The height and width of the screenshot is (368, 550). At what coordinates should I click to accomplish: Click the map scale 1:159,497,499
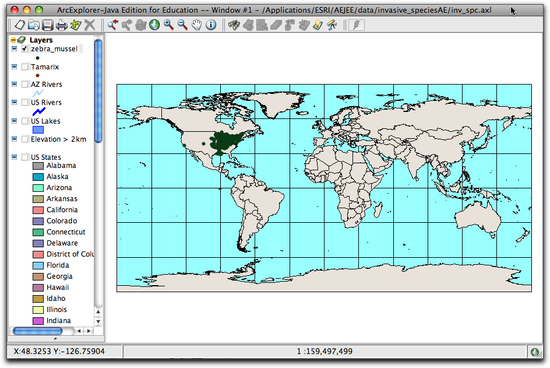point(324,352)
